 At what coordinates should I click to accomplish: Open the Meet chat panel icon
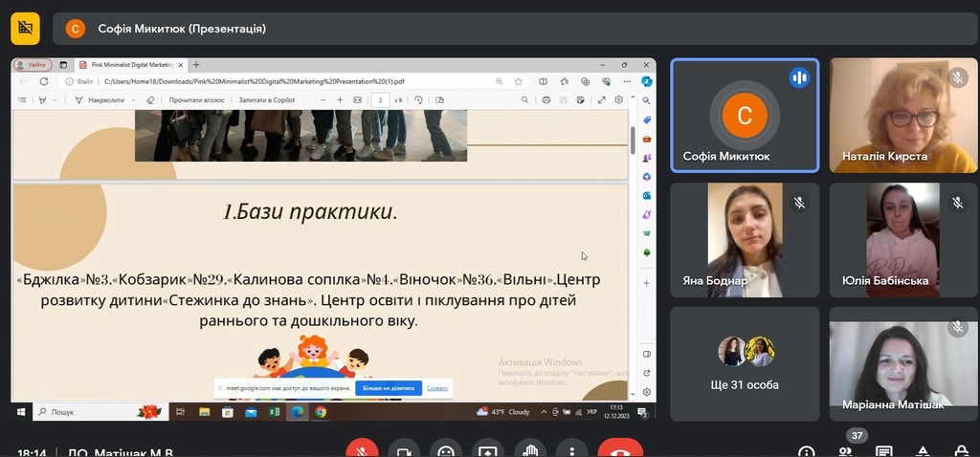pyautogui.click(x=884, y=451)
